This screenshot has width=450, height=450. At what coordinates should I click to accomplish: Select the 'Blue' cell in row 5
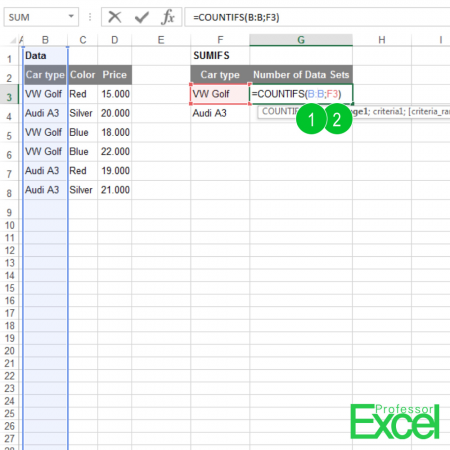[83, 132]
